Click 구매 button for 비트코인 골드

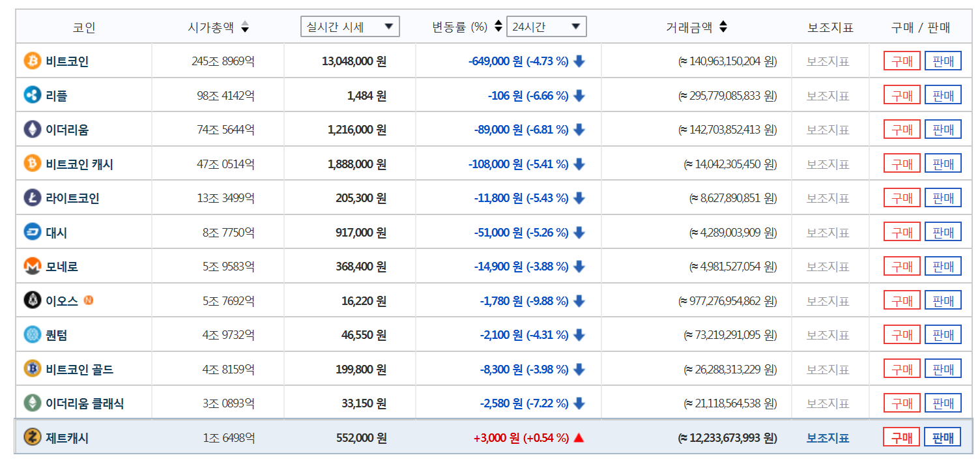[902, 370]
